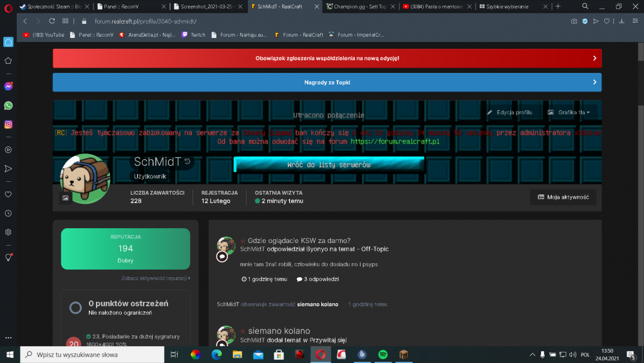Click the Opera snapshot camera icon

pyautogui.click(x=574, y=21)
